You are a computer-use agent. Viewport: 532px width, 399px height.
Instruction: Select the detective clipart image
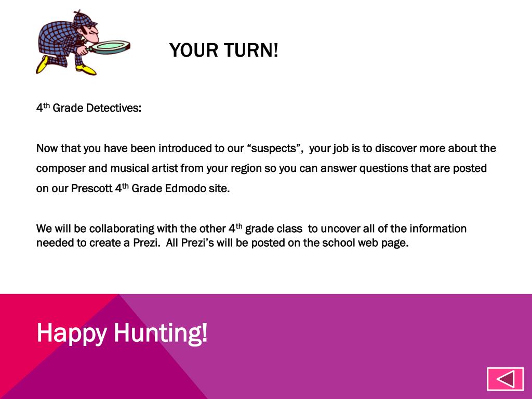(x=83, y=43)
